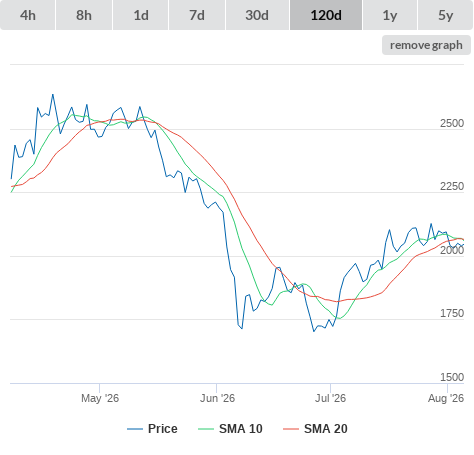Click the red SMA 20 legend marker
474x455 pixels.
(291, 429)
